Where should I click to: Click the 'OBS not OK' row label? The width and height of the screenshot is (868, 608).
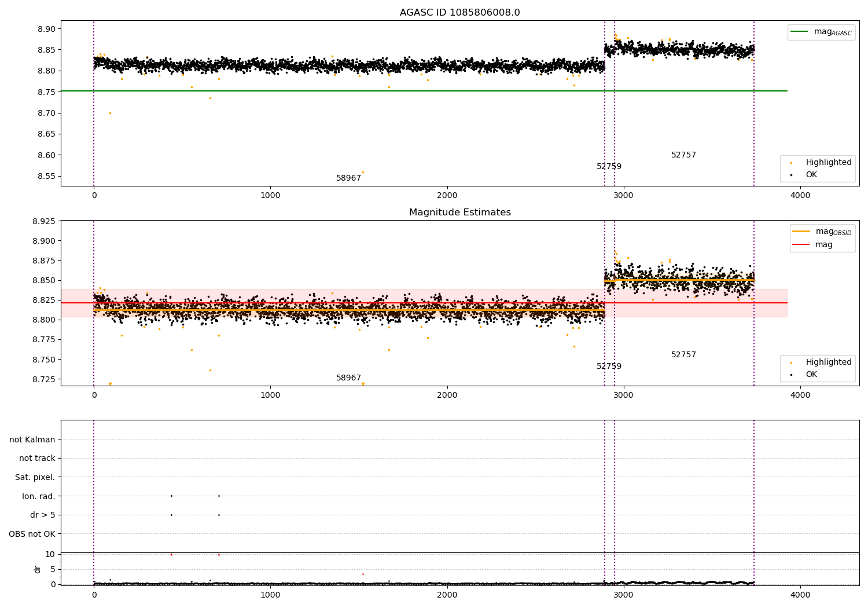(x=32, y=534)
